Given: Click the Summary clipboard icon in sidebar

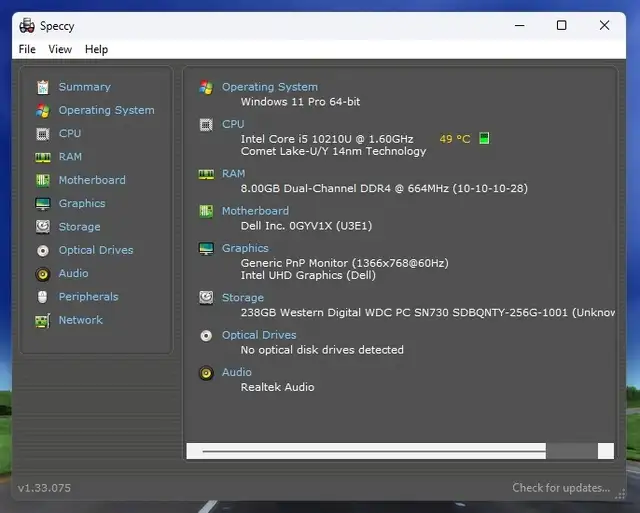Looking at the screenshot, I should [x=42, y=87].
